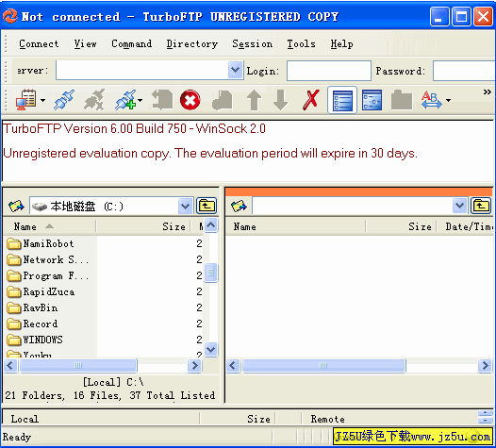Click the queue pane scroll stepper
This screenshot has height=448, width=496.
pyautogui.click(x=486, y=417)
